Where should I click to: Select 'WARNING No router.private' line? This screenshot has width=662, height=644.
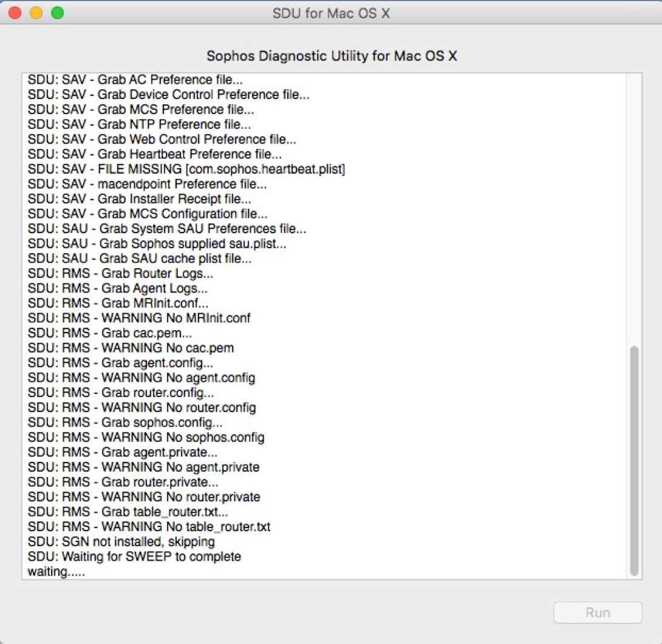tap(143, 497)
